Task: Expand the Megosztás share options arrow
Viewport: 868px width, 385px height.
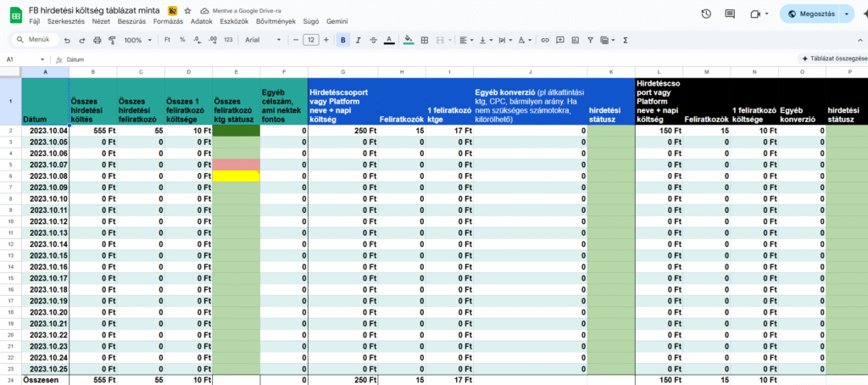Action: click(846, 14)
